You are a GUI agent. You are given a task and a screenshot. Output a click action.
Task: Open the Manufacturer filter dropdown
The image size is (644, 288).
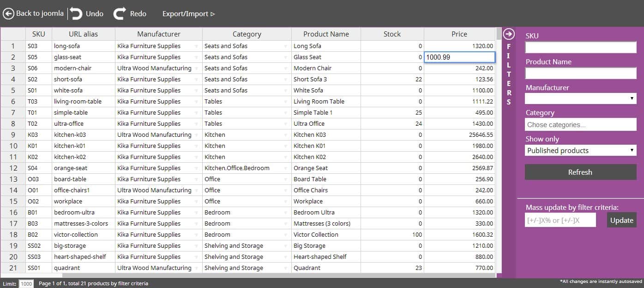click(x=580, y=98)
